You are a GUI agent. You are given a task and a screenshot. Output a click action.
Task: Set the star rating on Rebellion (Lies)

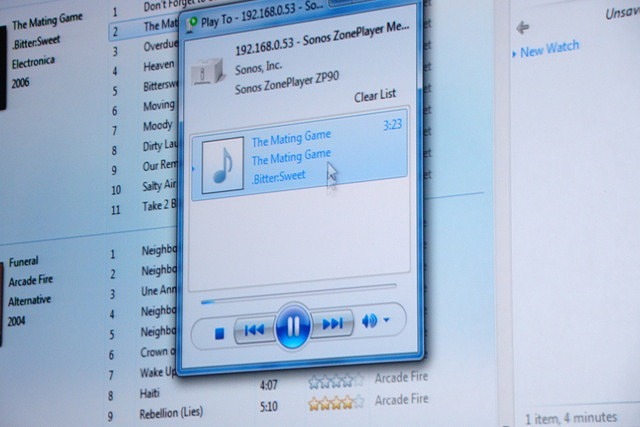pos(336,403)
